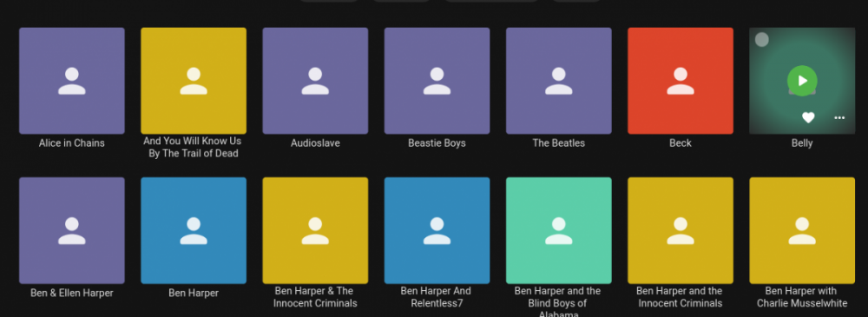Image resolution: width=868 pixels, height=317 pixels.
Task: Open the blue tile above the 'Ben Harper' label
Action: [194, 230]
